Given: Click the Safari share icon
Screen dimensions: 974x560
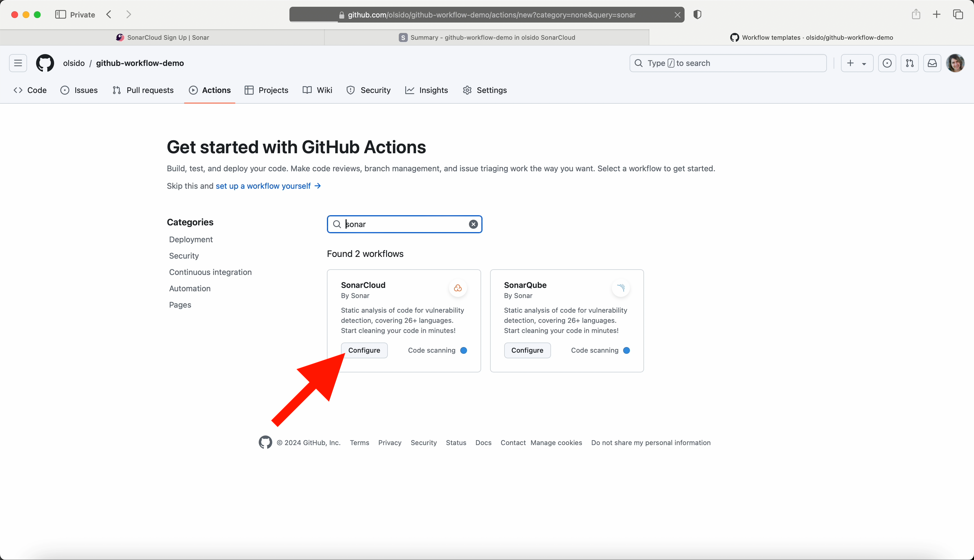Looking at the screenshot, I should point(916,15).
